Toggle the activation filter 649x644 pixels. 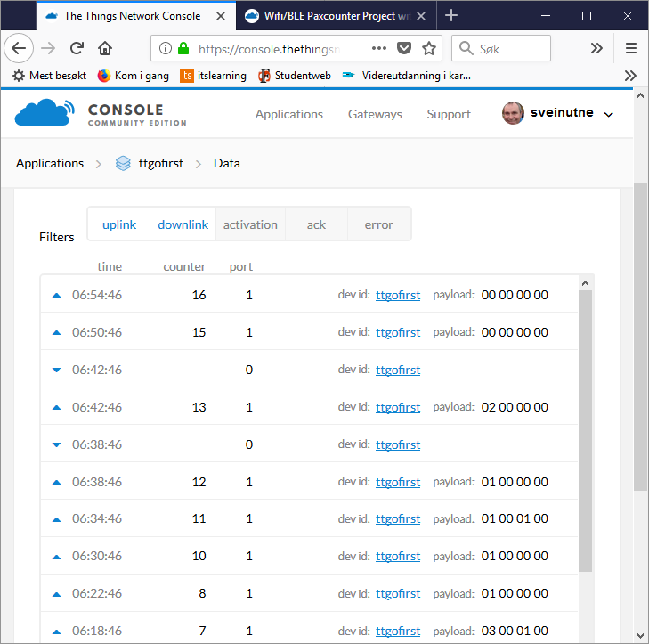coord(250,224)
